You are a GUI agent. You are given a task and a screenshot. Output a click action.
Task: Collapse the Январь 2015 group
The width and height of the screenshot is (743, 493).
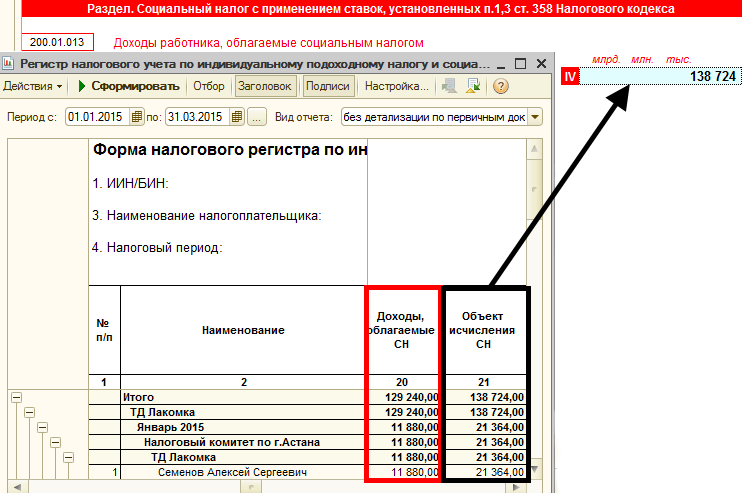[41, 427]
